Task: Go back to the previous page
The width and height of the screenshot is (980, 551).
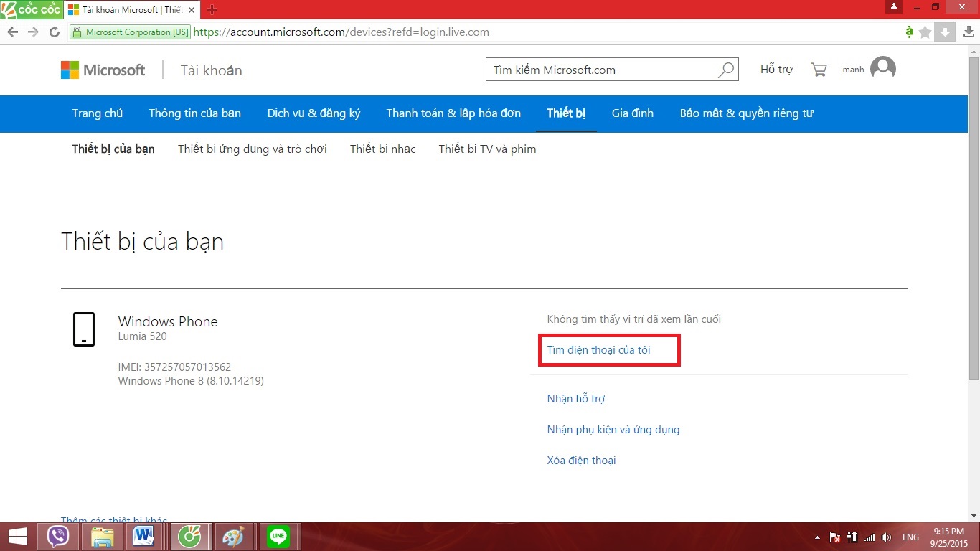Action: tap(12, 32)
